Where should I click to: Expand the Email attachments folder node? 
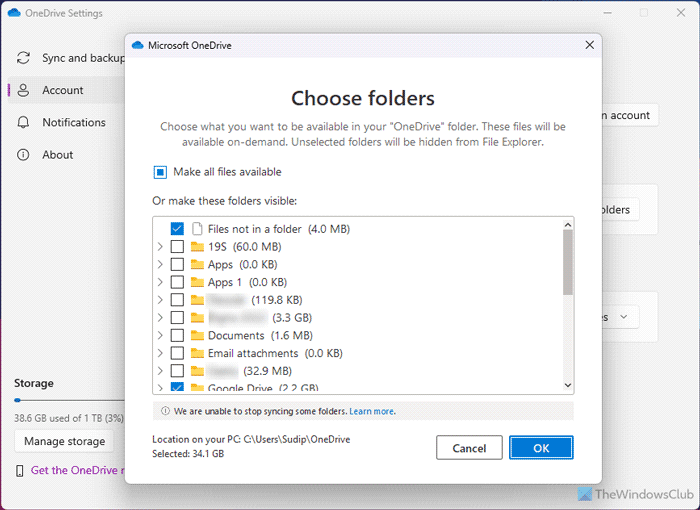(x=160, y=353)
